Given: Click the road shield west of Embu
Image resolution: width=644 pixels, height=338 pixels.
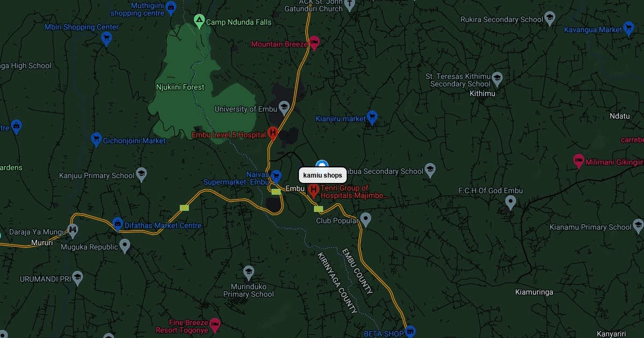Looking at the screenshot, I should tap(276, 192).
